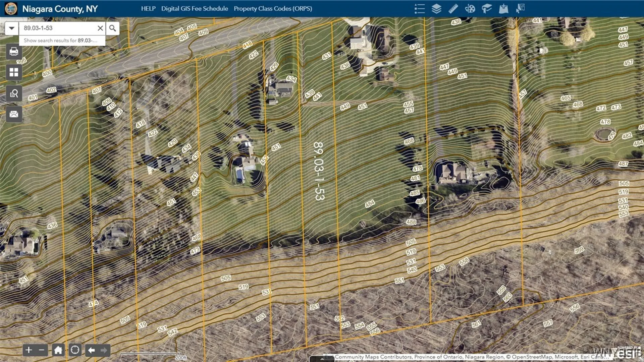Open the Legend list widget

419,9
